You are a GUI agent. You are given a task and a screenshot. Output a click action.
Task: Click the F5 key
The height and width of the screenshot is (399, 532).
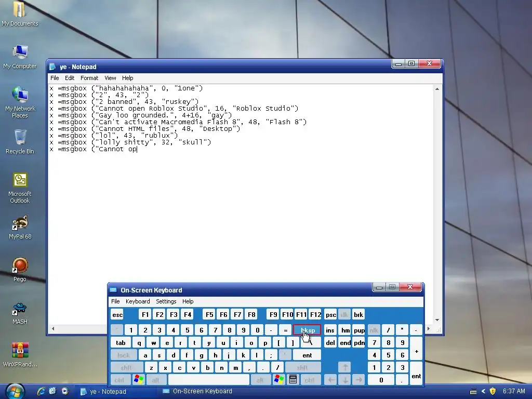point(209,314)
